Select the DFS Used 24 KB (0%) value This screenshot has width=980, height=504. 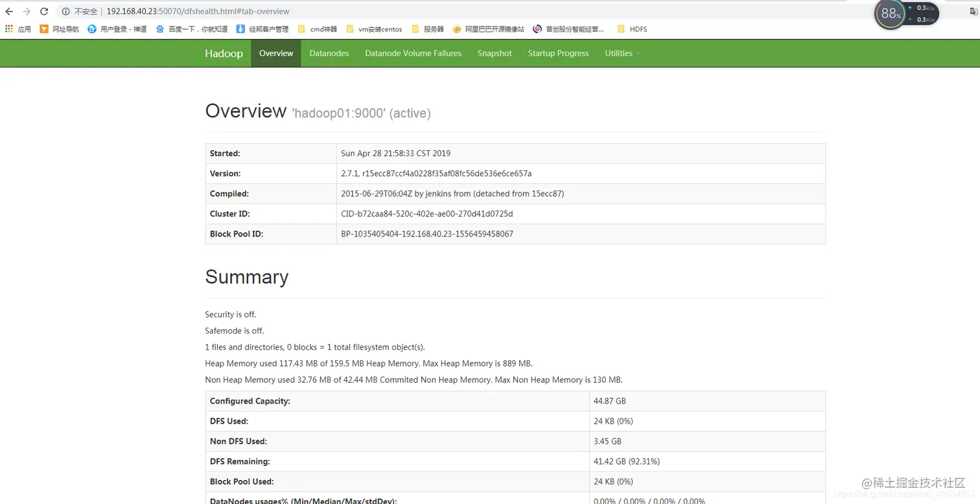pyautogui.click(x=613, y=421)
